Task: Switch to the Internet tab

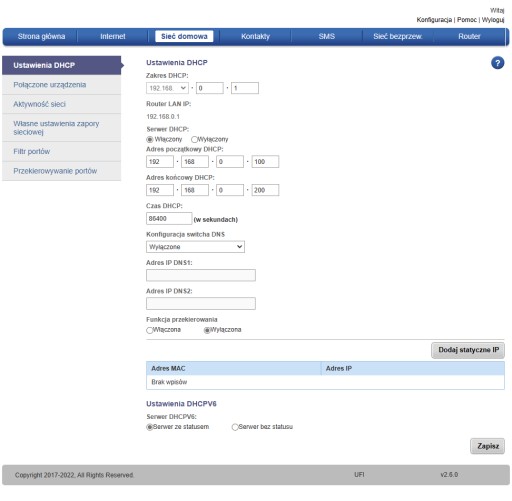Action: click(113, 36)
